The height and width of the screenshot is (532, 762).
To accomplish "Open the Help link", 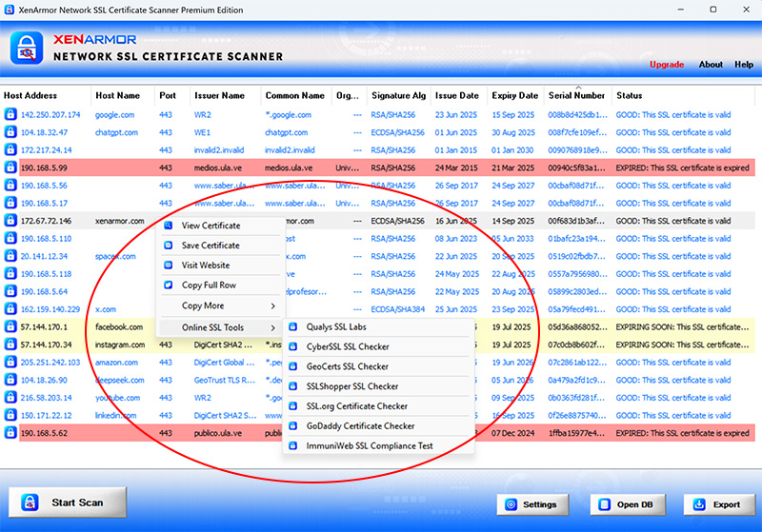I will pyautogui.click(x=744, y=65).
